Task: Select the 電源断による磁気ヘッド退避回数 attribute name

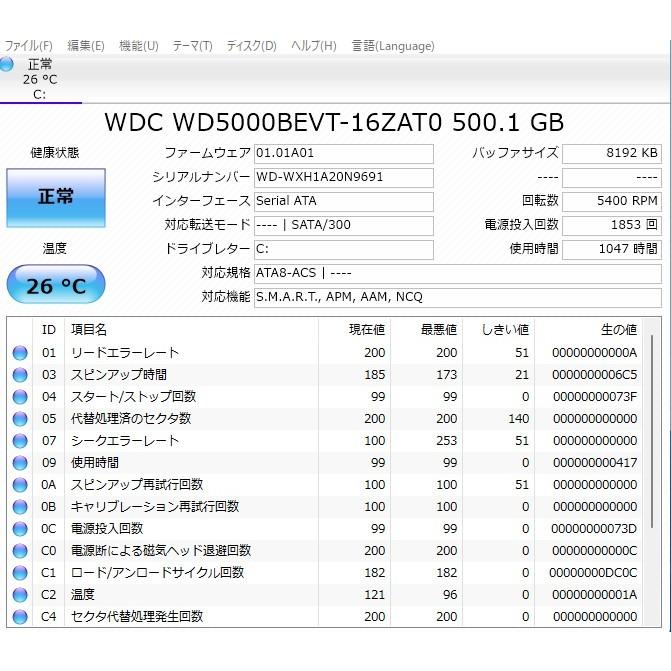Action: pyautogui.click(x=160, y=551)
